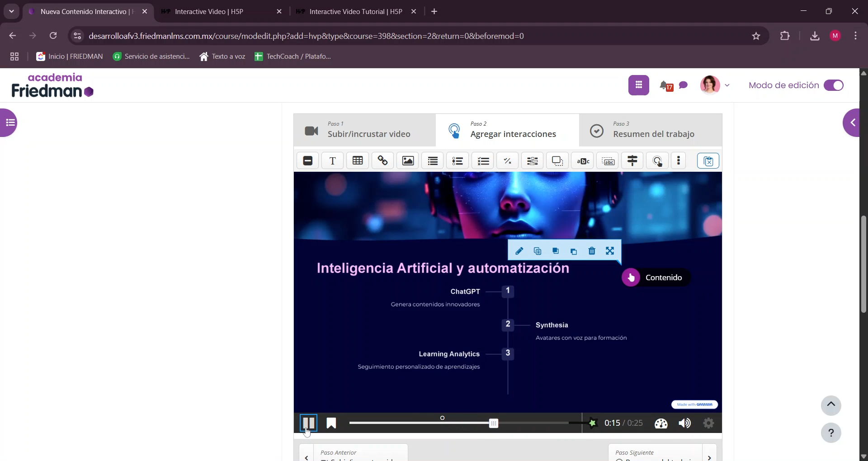The image size is (868, 461).
Task: Select the Text interaction tool
Action: point(333,161)
